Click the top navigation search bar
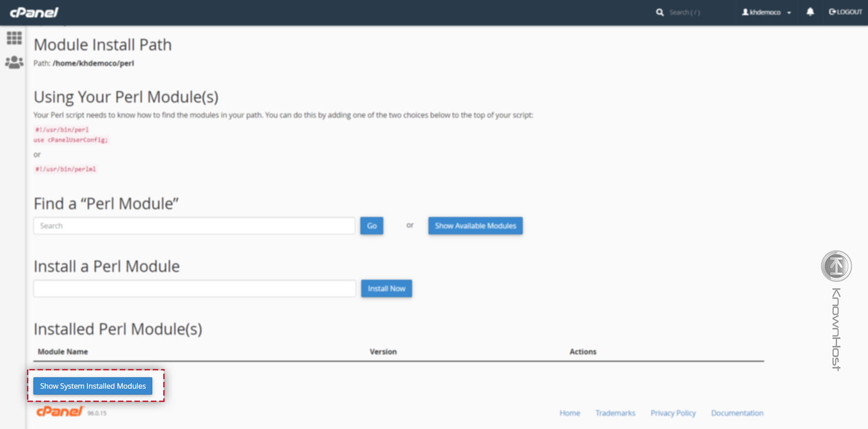 pyautogui.click(x=686, y=12)
